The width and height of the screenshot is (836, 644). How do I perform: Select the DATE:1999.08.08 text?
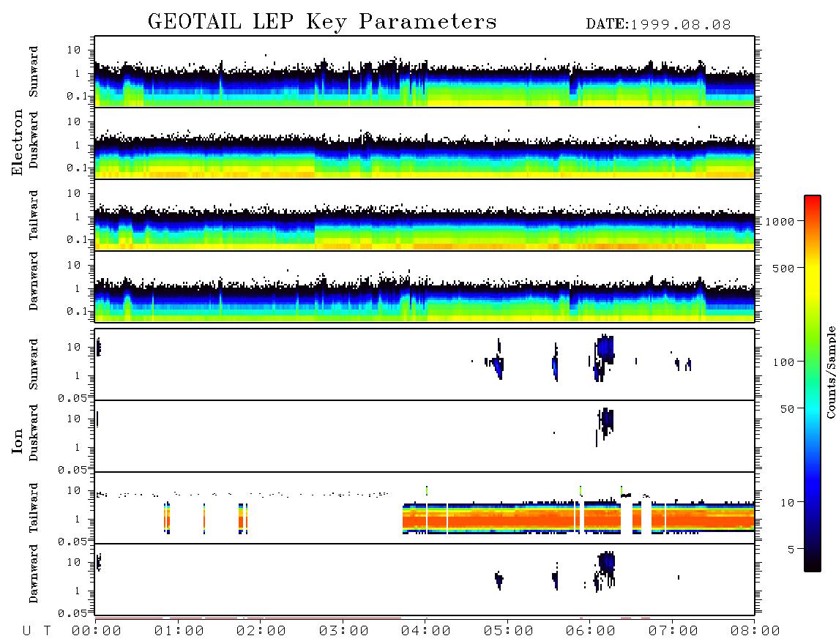658,25
